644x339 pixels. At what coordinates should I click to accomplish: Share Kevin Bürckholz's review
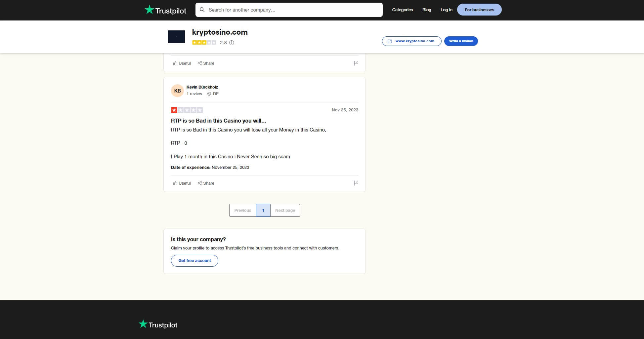(x=206, y=183)
